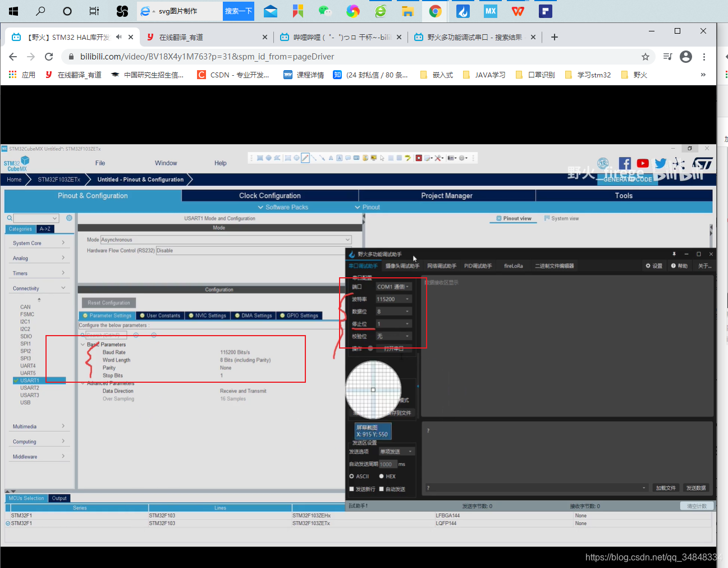Open 端口 COM1 port dropdown
Image resolution: width=728 pixels, height=568 pixels.
click(393, 287)
